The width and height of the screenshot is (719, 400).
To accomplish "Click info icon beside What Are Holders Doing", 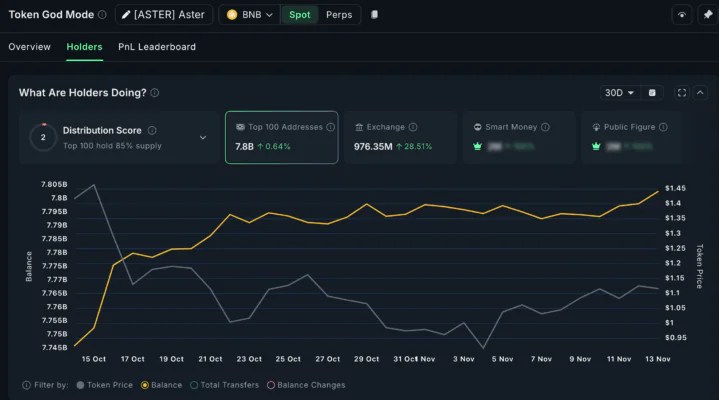I will [155, 93].
